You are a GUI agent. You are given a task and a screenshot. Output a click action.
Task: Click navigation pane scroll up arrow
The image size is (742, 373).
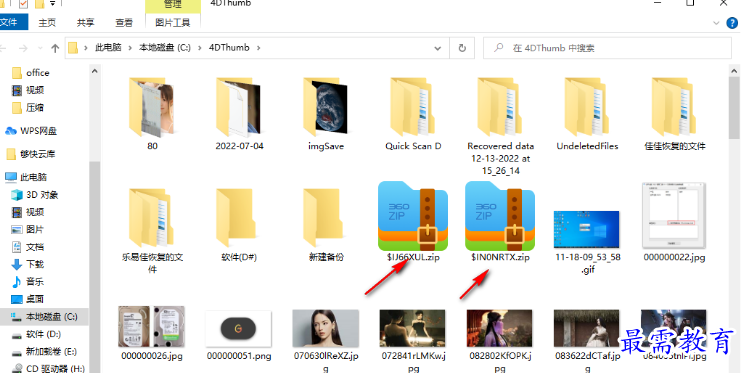[94, 71]
